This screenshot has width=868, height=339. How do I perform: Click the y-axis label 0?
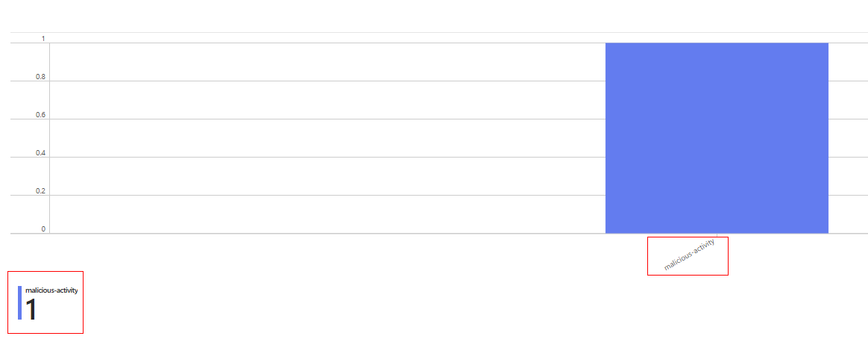pyautogui.click(x=43, y=229)
